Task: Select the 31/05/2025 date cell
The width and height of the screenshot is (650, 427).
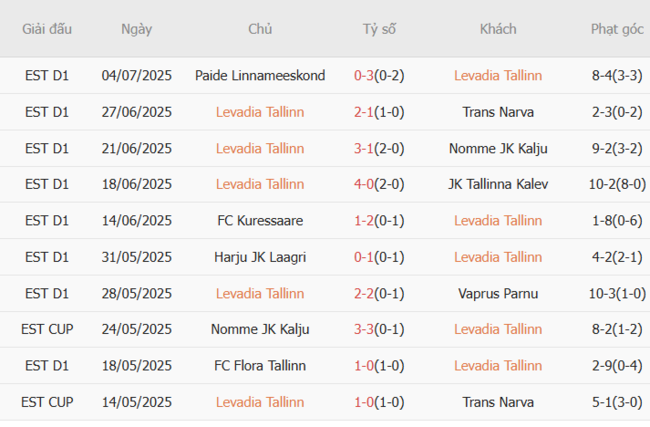Action: click(137, 257)
